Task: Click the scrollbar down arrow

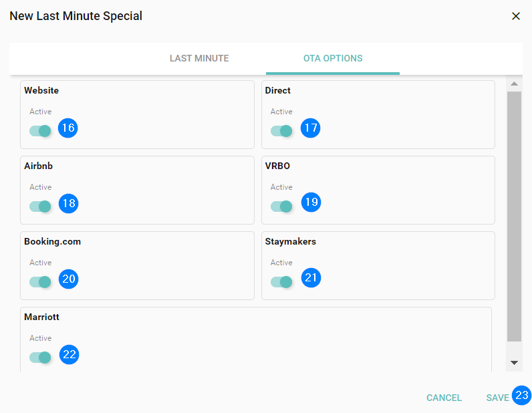Action: click(514, 362)
